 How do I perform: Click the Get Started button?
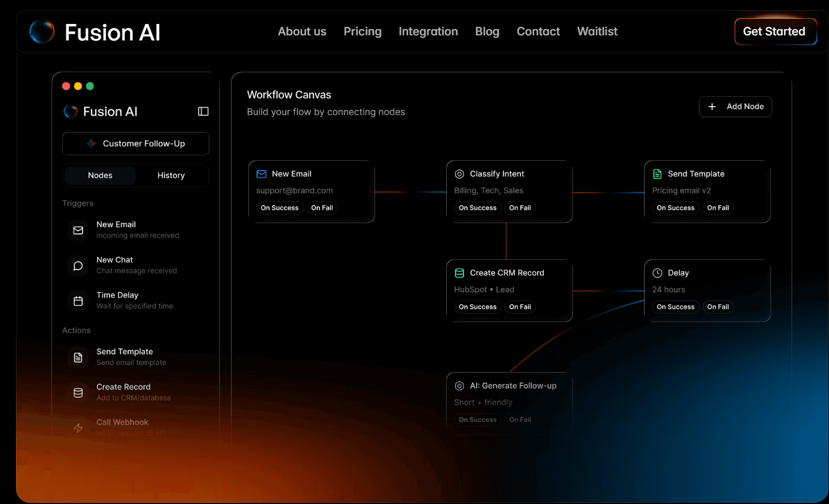click(775, 31)
